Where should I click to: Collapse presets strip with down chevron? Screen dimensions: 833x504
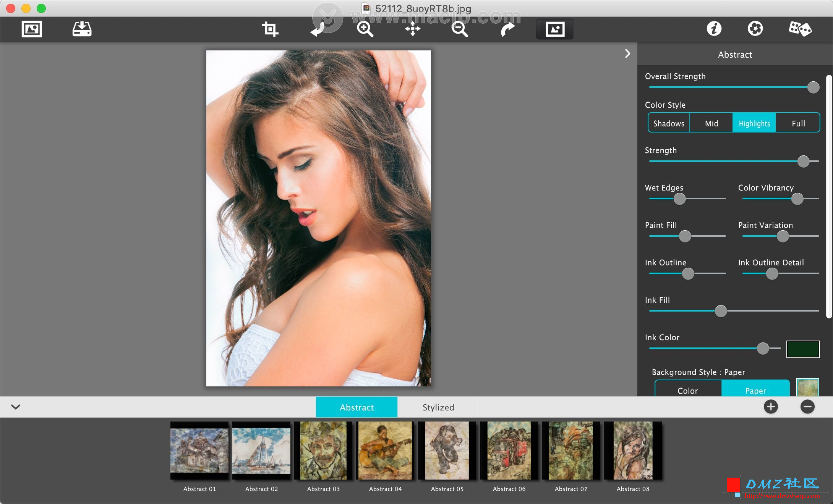point(16,407)
